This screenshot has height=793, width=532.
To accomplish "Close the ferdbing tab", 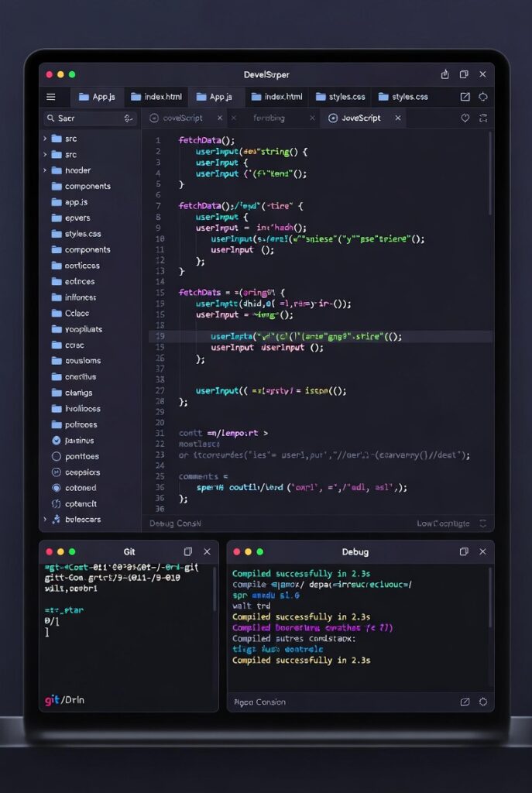I will pyautogui.click(x=312, y=118).
